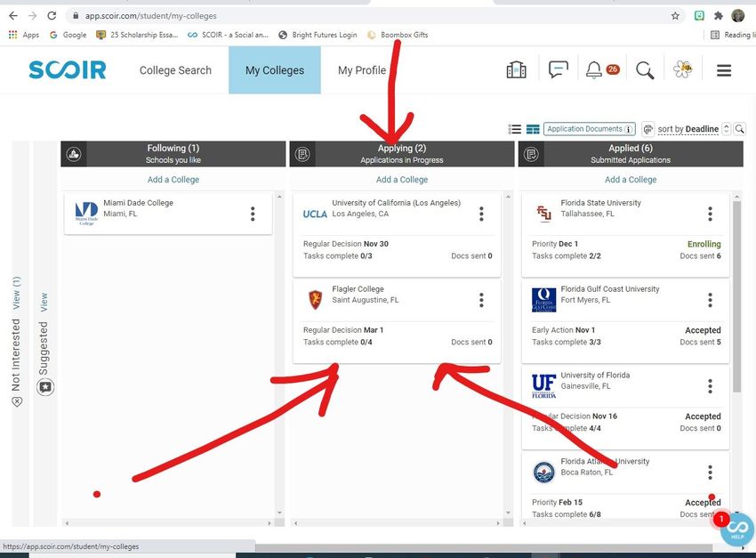This screenshot has width=756, height=558.
Task: Open the messages chat icon
Action: [559, 70]
